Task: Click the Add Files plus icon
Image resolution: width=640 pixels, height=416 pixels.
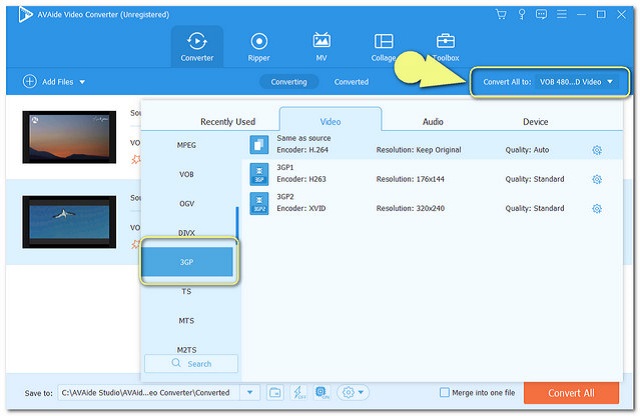Action: coord(29,81)
